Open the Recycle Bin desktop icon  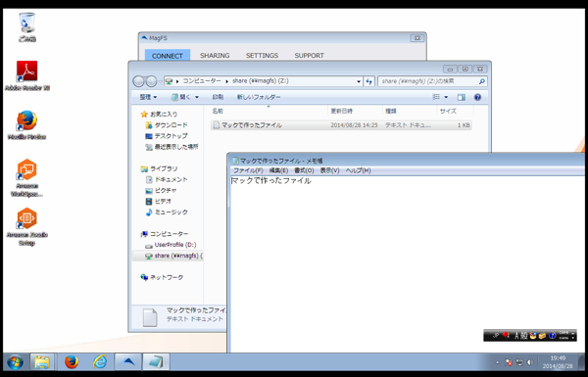[27, 26]
